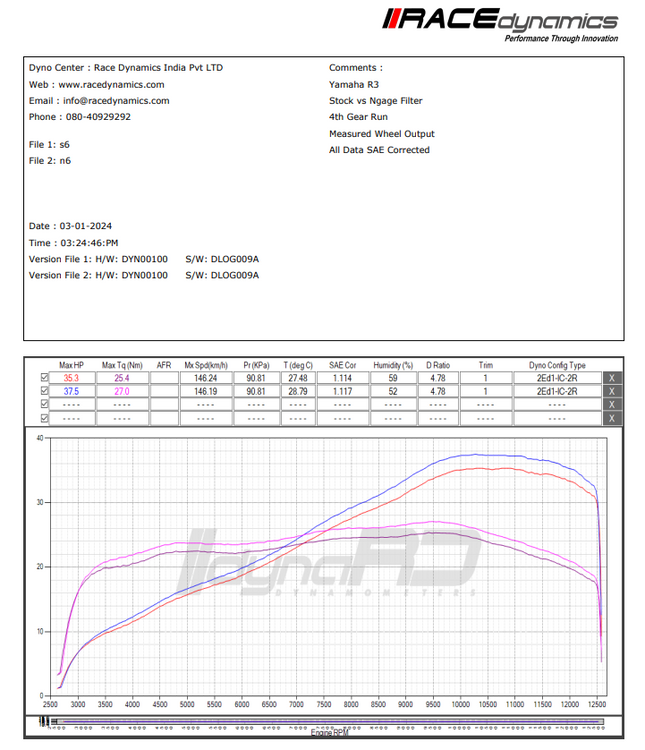The image size is (645, 750).
Task: Toggle the checkbox of the last empty row
Action: tap(44, 419)
